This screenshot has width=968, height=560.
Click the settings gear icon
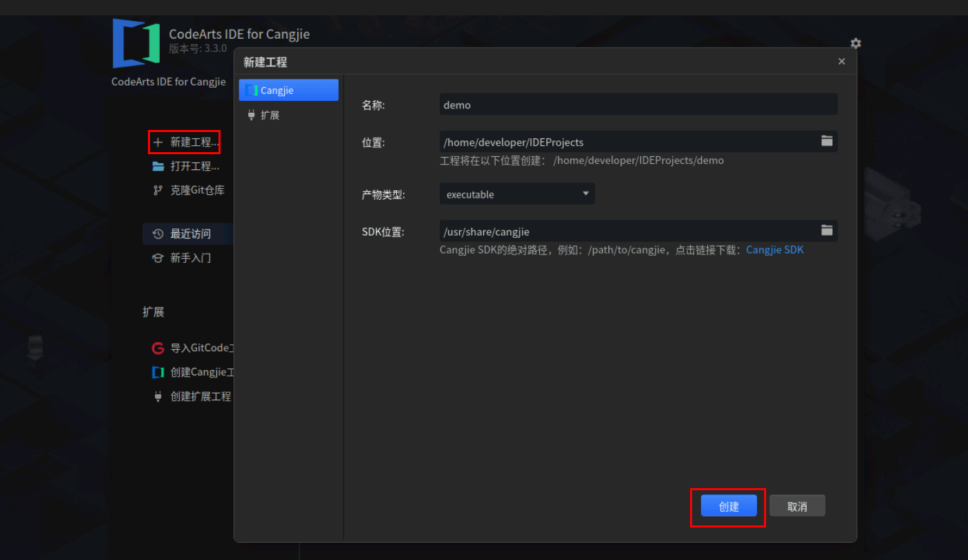pos(856,44)
